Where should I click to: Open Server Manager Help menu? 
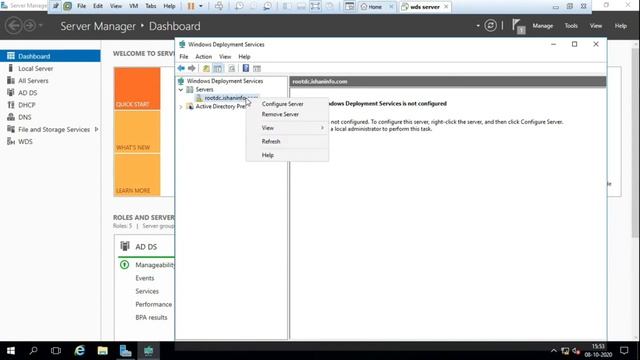620,26
